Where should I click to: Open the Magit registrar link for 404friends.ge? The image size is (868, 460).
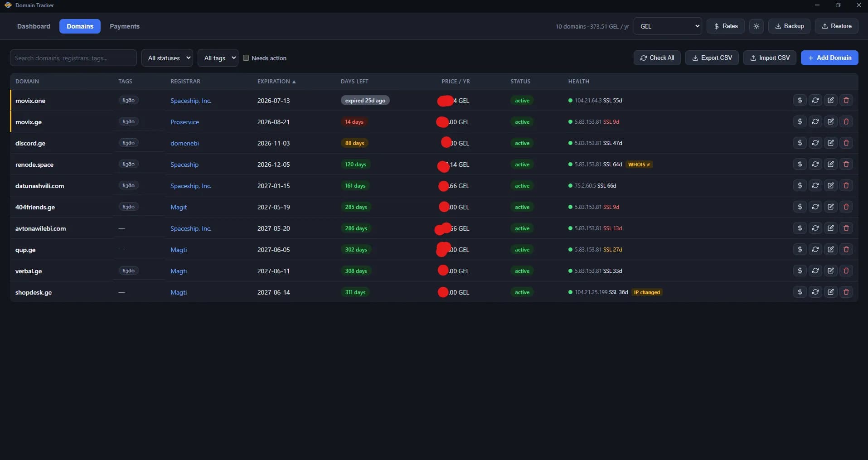click(179, 207)
